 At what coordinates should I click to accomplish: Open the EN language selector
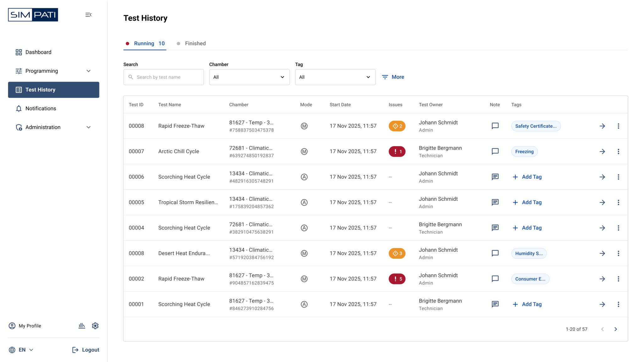(x=21, y=350)
